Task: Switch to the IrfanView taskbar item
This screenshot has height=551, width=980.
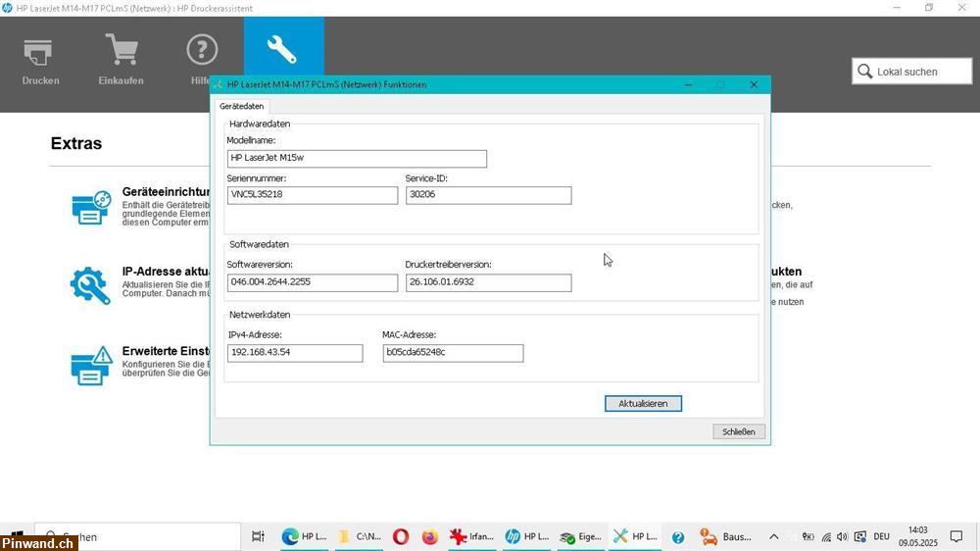Action: click(x=472, y=536)
